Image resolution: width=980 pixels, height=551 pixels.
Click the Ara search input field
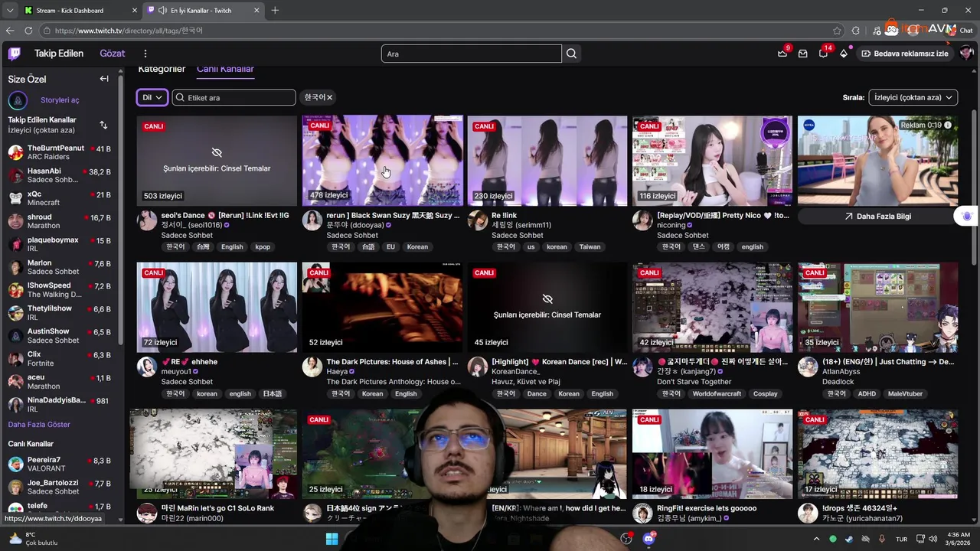point(472,54)
